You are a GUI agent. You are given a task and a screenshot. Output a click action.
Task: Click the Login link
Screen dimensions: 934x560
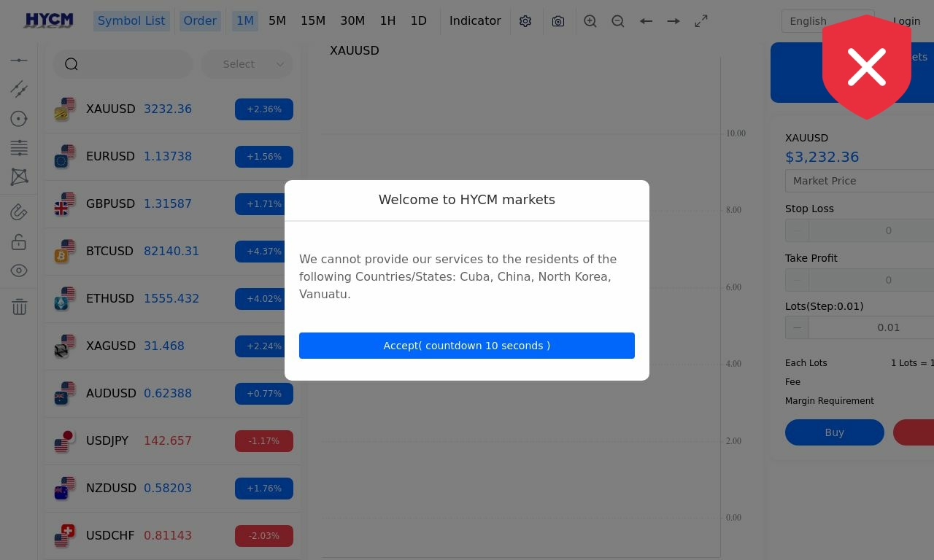(906, 21)
